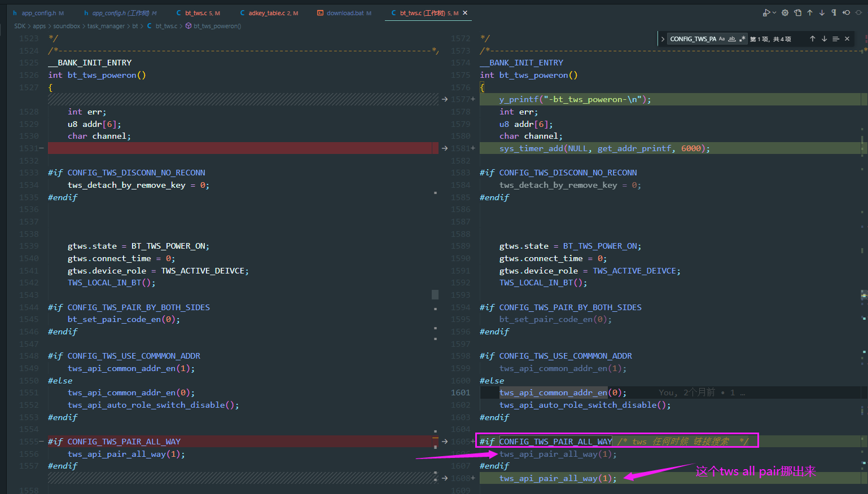Click soundbox breadcrumb folder

click(x=67, y=26)
